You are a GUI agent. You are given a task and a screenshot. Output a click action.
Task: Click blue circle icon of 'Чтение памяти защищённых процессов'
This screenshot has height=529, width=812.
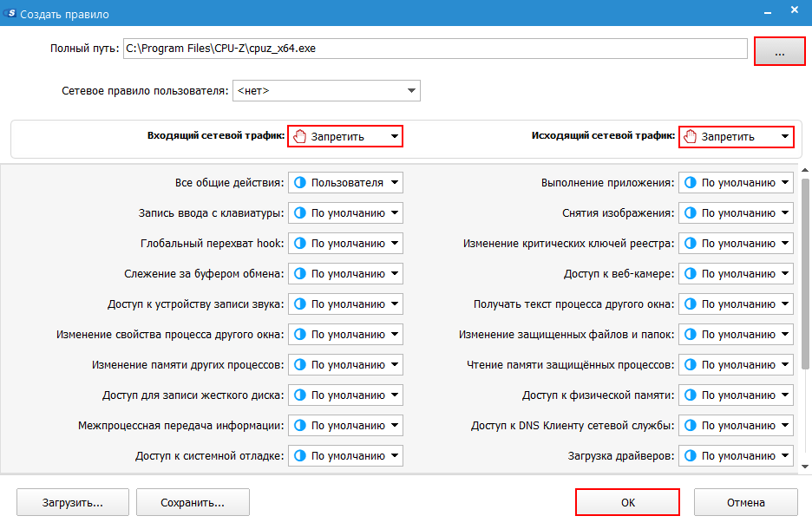pos(691,365)
